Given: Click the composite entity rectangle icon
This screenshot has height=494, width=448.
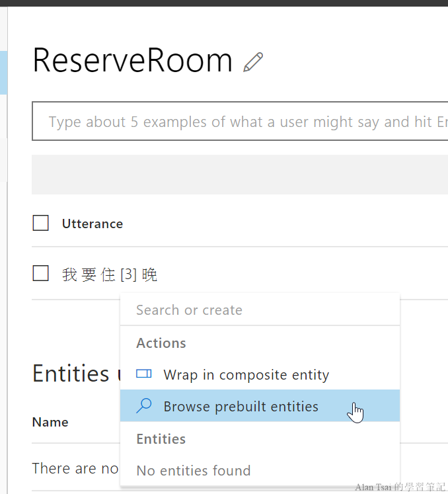Looking at the screenshot, I should (143, 374).
